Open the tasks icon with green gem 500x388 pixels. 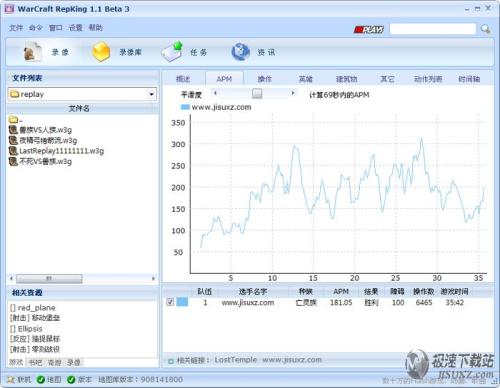(x=173, y=52)
